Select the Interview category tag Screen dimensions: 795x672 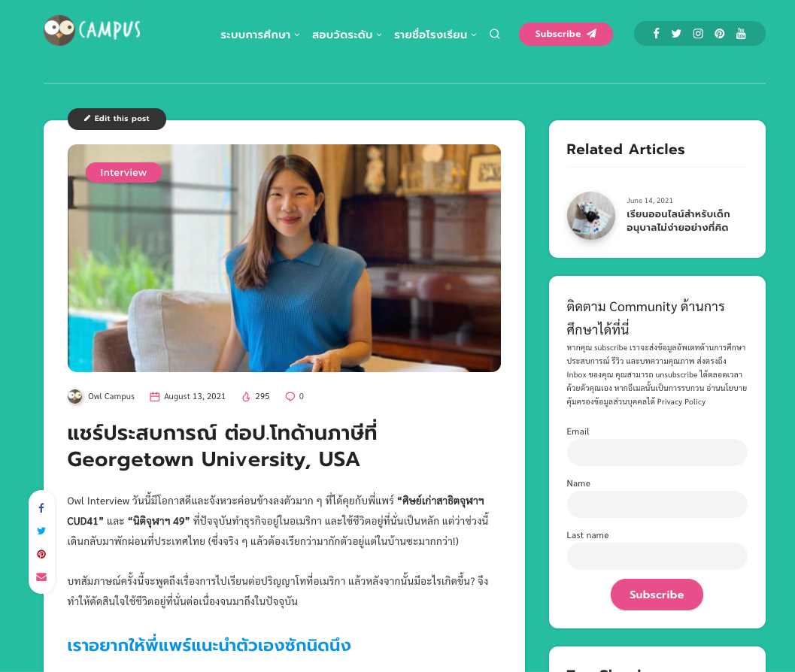tap(123, 172)
